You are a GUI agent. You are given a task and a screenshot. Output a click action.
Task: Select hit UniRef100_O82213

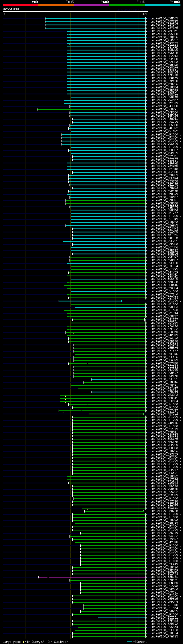164,56
